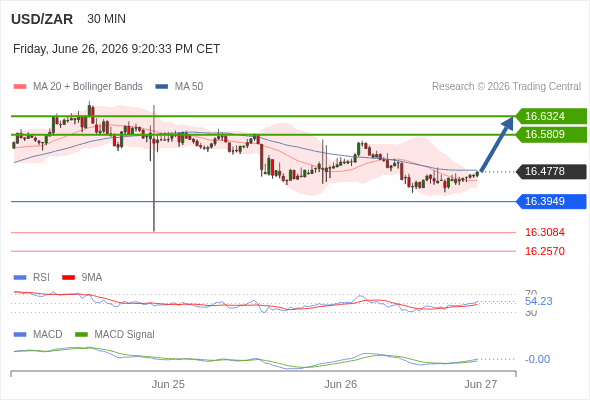Click the green MACD Signal legend swatch
This screenshot has height=400, width=590.
click(81, 335)
